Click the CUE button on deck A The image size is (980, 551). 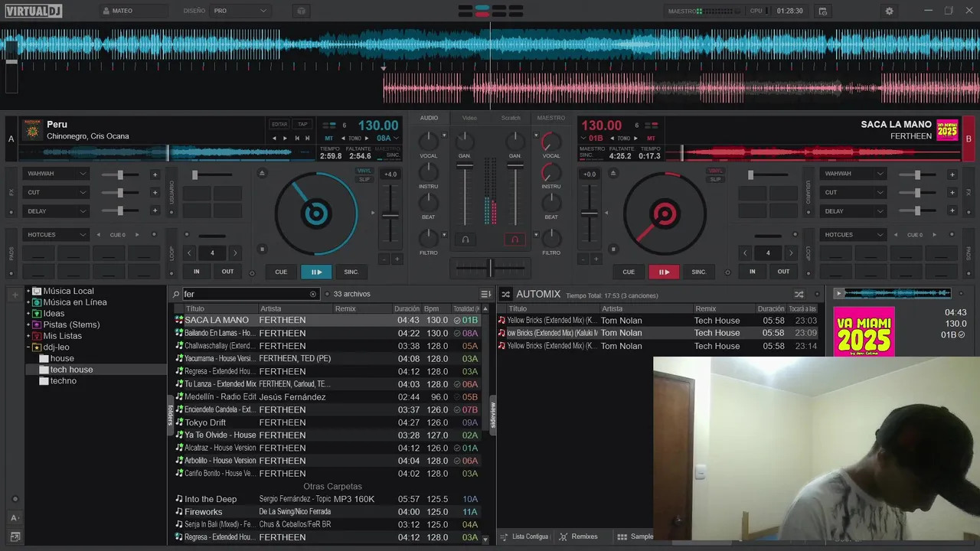coord(281,272)
